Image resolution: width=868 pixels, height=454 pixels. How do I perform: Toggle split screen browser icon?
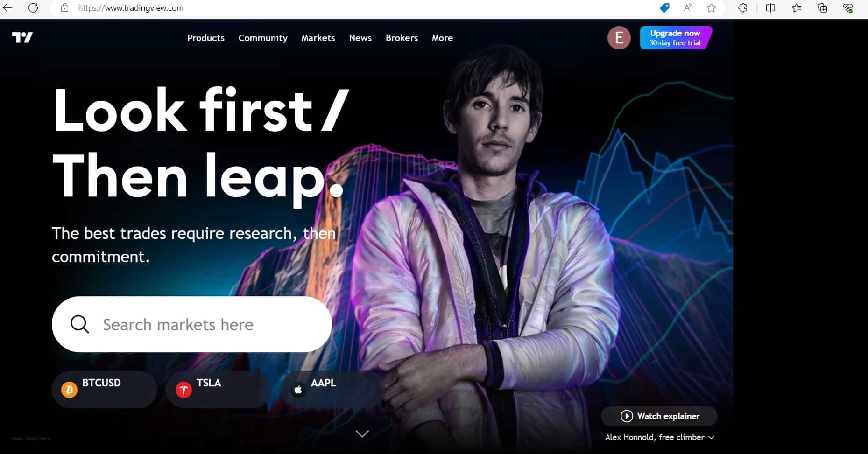point(770,8)
